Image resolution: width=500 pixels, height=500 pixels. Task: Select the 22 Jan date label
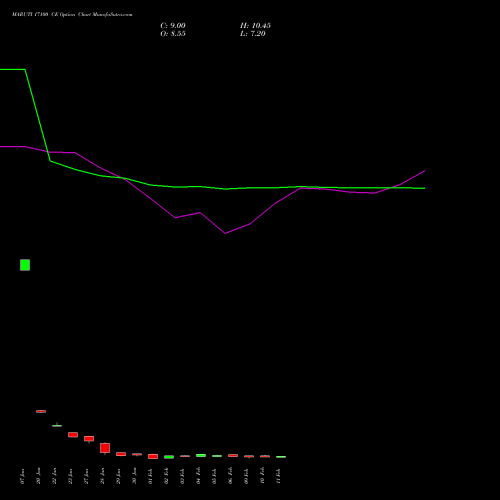click(54, 476)
